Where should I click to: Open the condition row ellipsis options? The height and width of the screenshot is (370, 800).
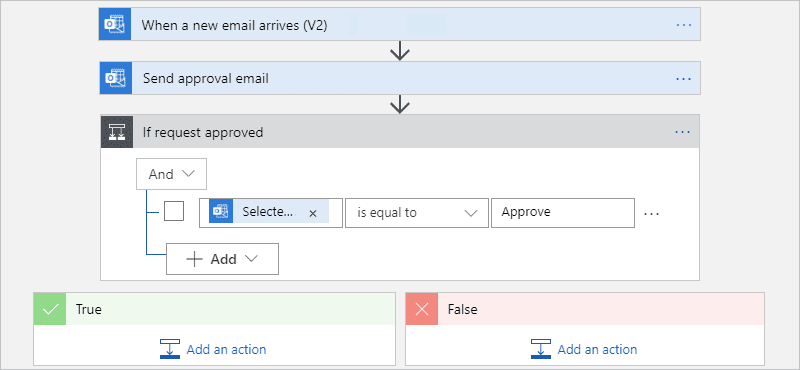pos(652,213)
